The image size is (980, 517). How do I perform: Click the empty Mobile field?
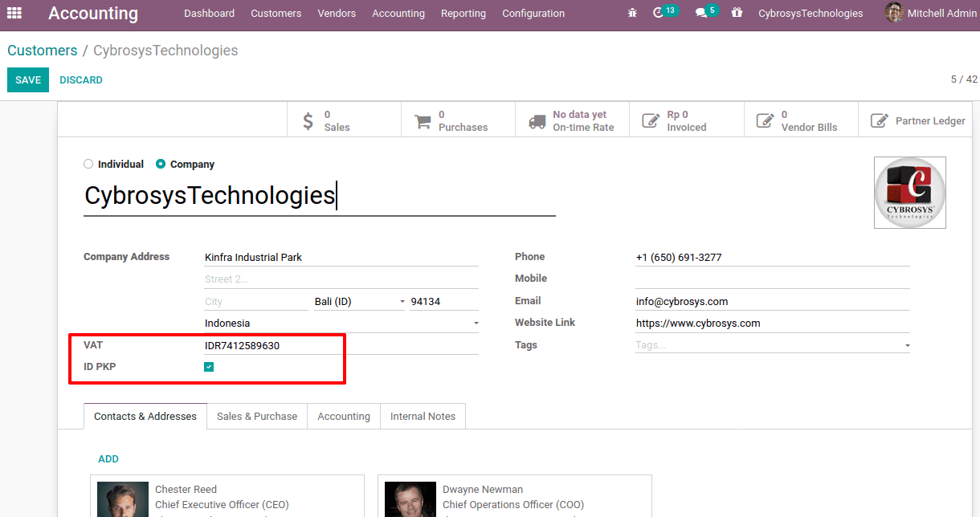point(773,279)
